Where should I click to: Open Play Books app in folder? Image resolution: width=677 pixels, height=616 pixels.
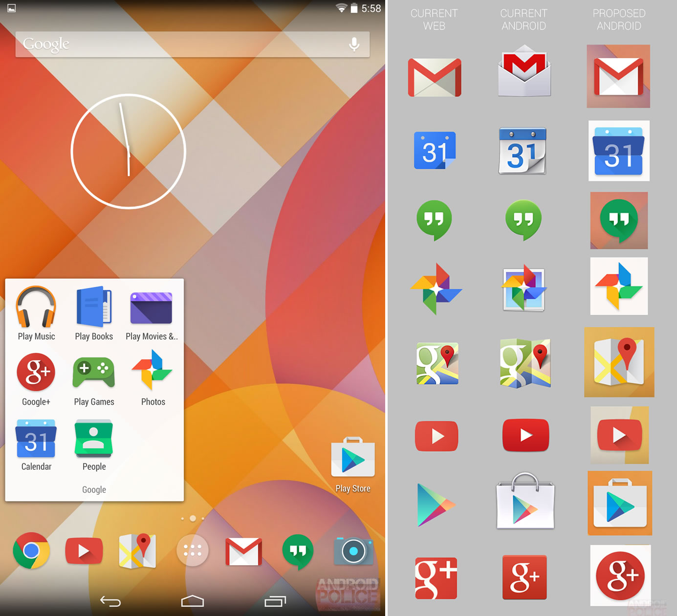(94, 307)
